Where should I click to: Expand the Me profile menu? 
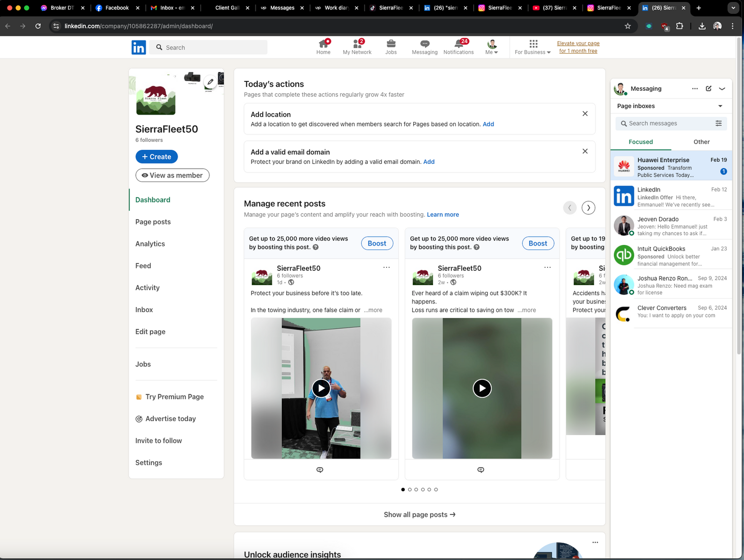click(x=492, y=47)
